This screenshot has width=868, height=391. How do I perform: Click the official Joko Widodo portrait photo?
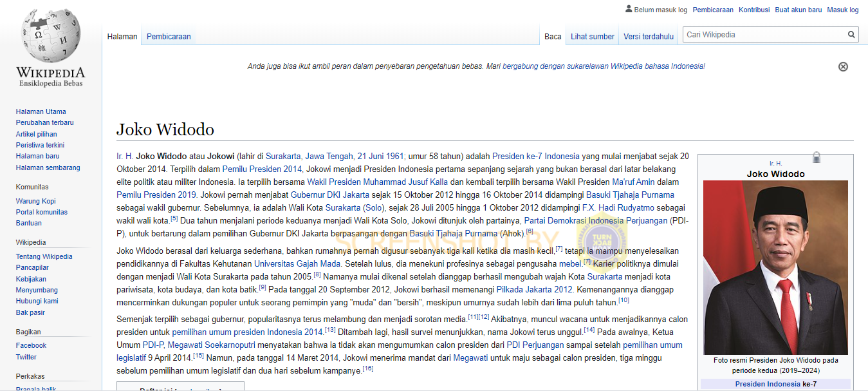coord(775,267)
